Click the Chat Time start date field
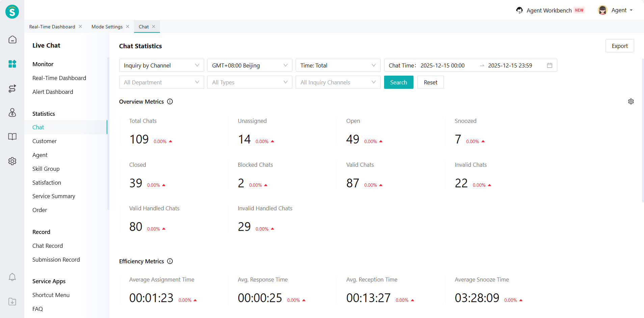644x318 pixels. pyautogui.click(x=442, y=65)
